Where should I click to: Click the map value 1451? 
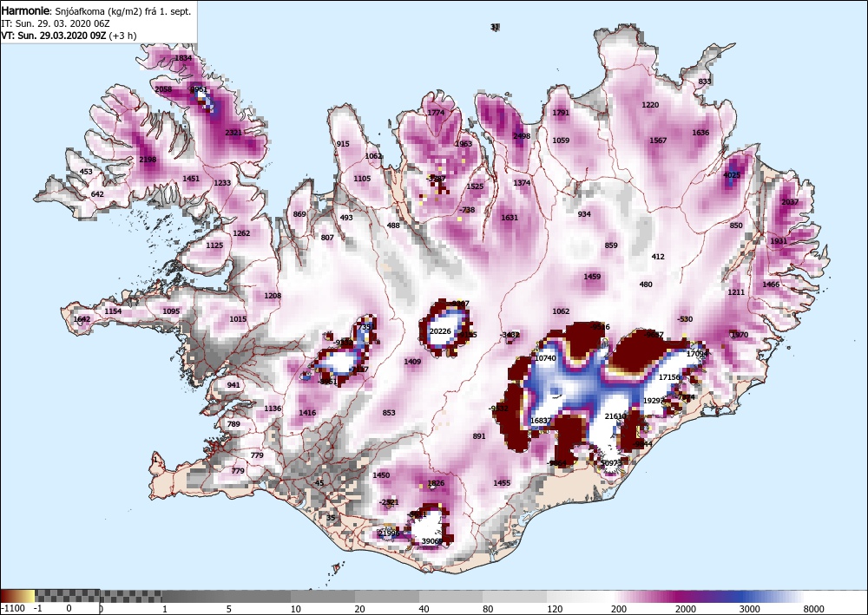point(191,179)
